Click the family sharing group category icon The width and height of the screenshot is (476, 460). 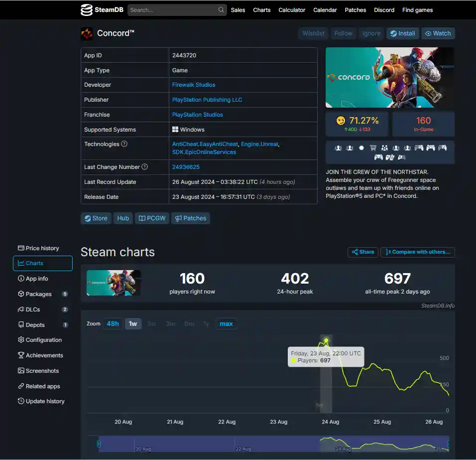tap(384, 148)
